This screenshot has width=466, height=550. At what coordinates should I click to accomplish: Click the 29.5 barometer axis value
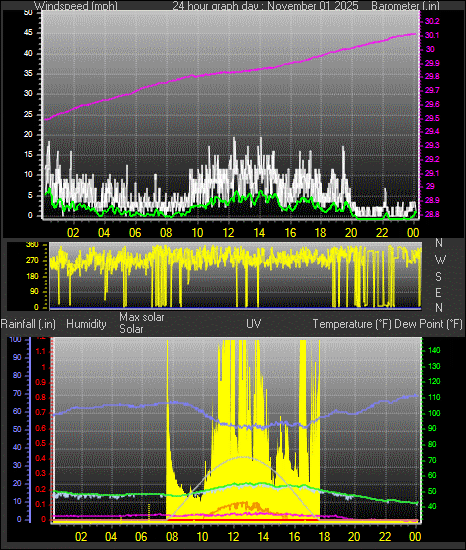coord(432,118)
